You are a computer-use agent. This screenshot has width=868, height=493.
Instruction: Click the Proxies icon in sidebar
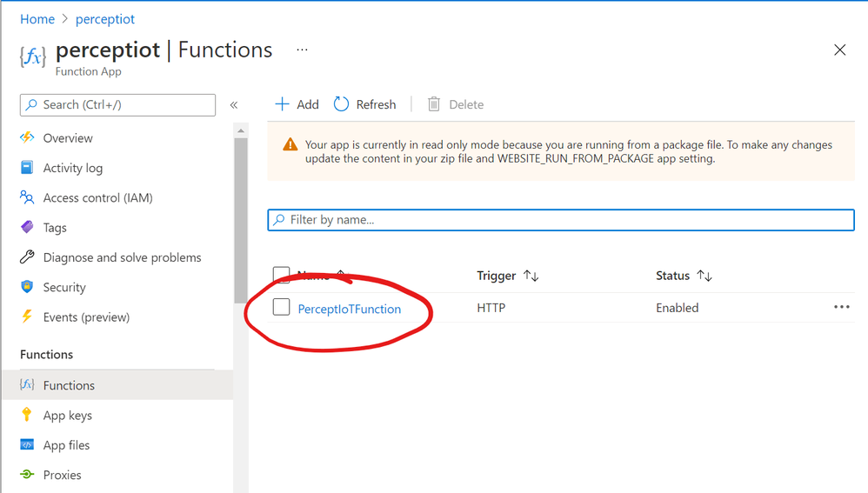tap(27, 475)
